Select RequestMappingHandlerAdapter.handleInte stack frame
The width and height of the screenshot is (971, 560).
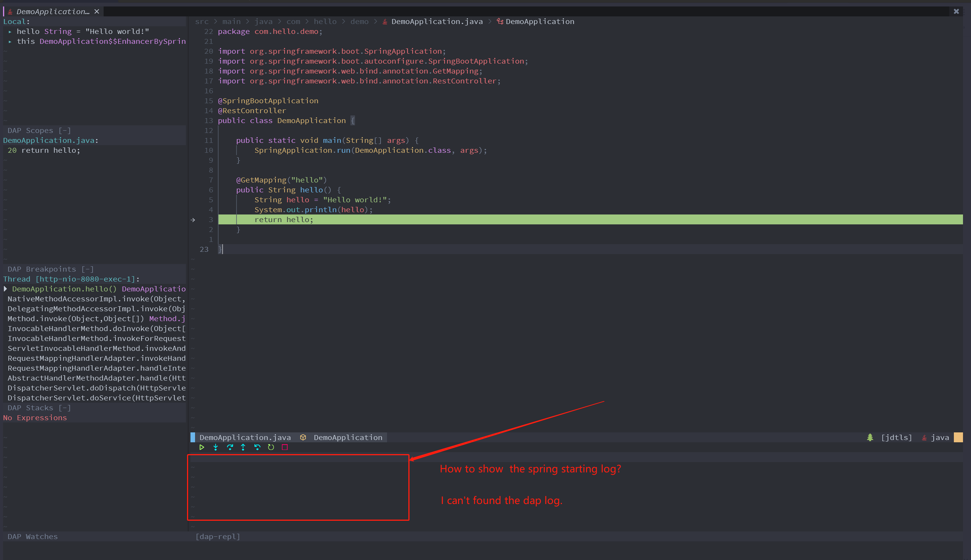[x=96, y=368]
